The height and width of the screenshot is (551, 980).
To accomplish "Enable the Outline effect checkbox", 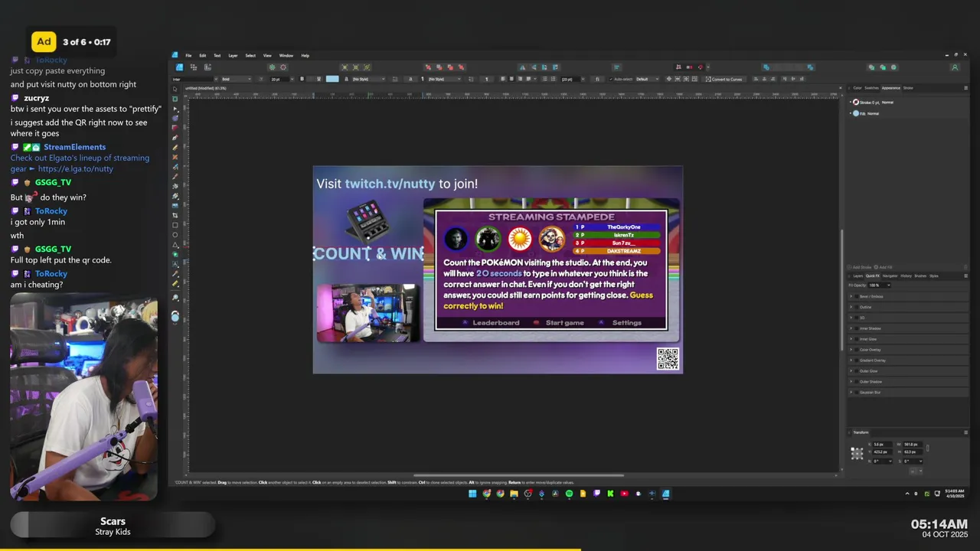I will pyautogui.click(x=857, y=307).
